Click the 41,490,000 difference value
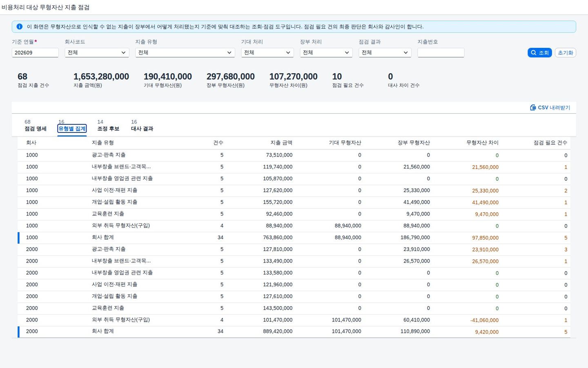Screen dimensions: 588x368 point(485,202)
